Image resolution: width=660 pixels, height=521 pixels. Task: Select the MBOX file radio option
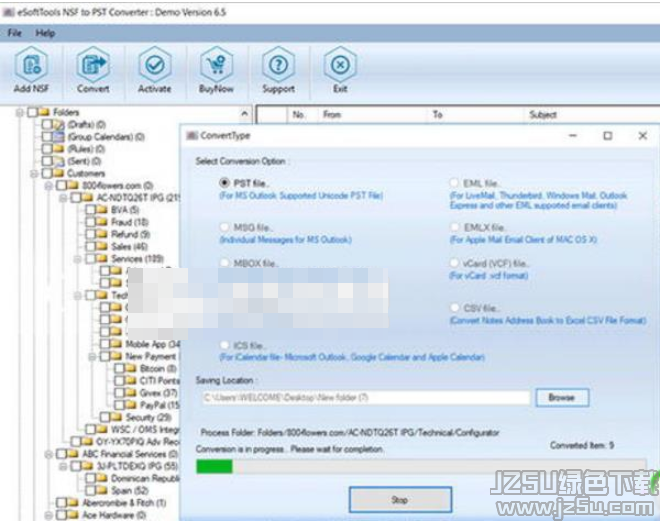pos(224,263)
